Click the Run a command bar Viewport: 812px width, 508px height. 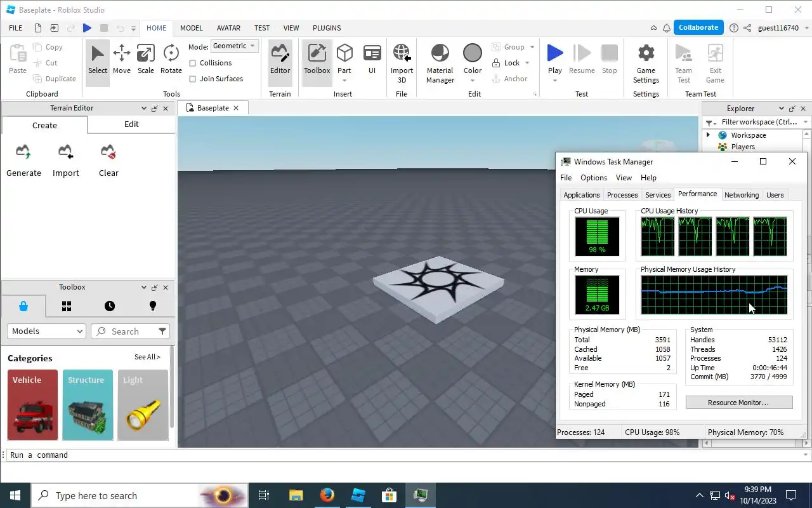click(406, 455)
